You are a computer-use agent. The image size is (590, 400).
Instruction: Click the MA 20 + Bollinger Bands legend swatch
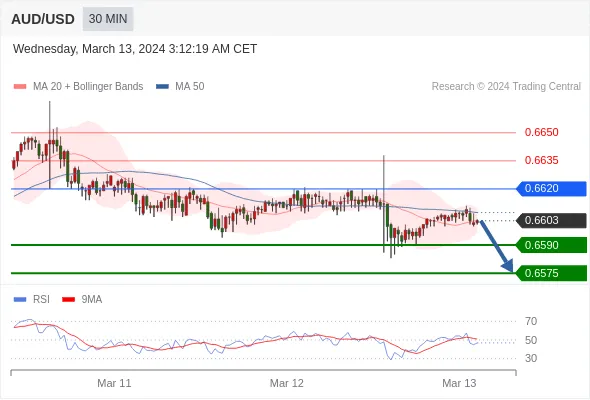coord(20,87)
